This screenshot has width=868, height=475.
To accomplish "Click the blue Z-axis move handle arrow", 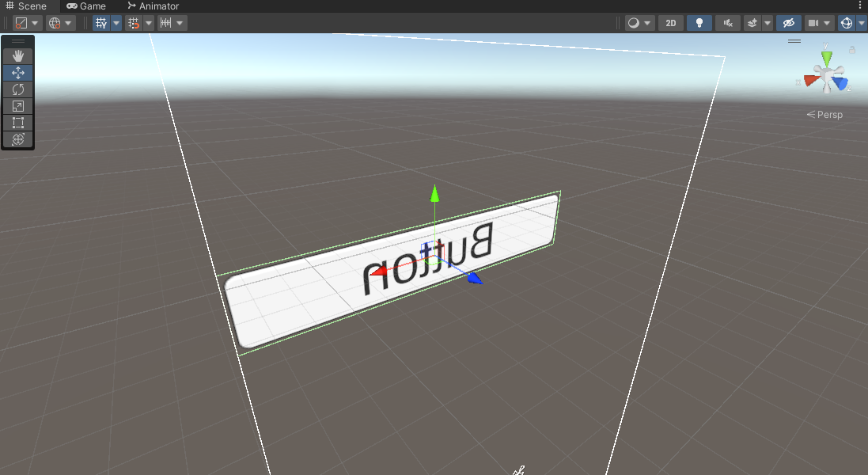I will [475, 278].
